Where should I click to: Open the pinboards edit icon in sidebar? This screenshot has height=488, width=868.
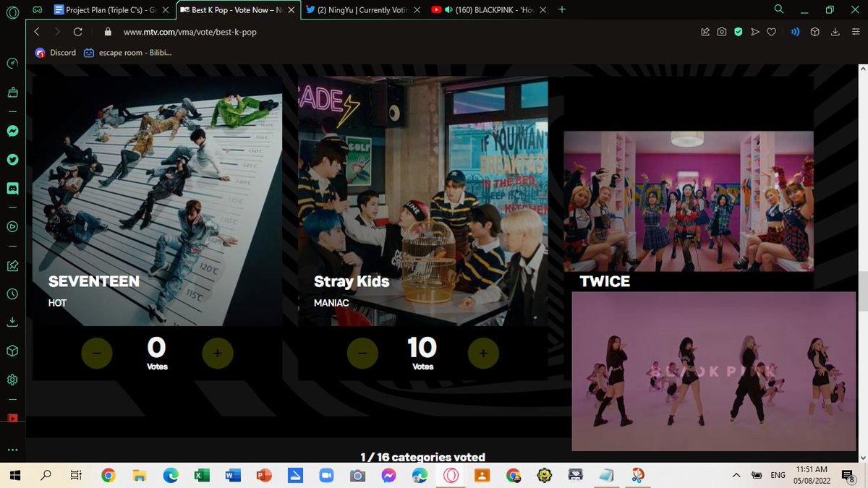pyautogui.click(x=12, y=265)
